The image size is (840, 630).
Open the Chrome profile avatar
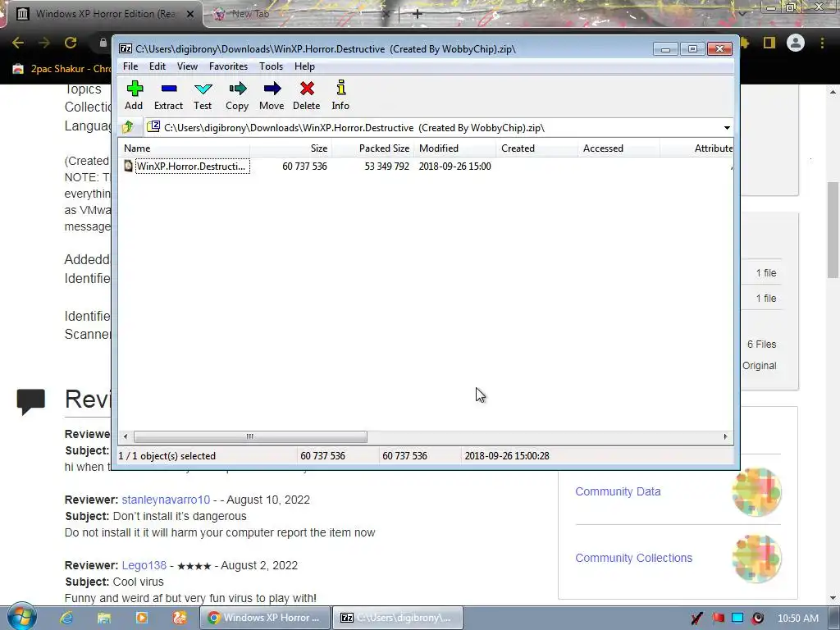tap(796, 43)
